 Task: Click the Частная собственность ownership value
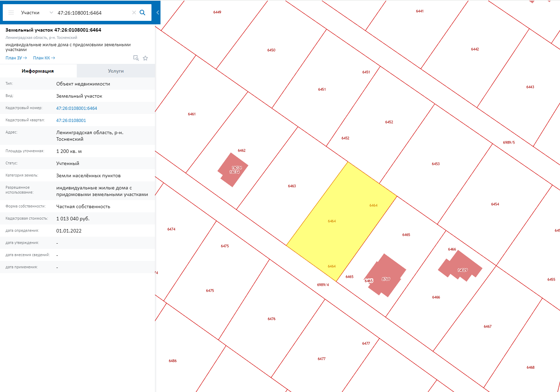click(83, 206)
